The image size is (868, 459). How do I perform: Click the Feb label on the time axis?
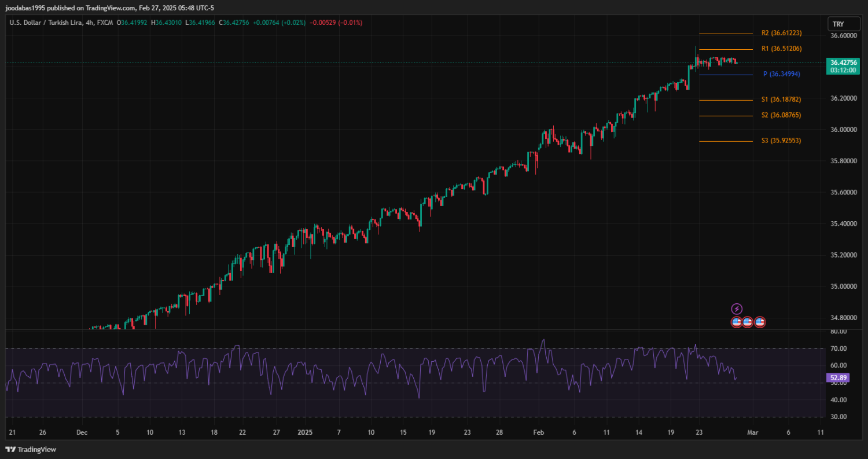coord(539,432)
